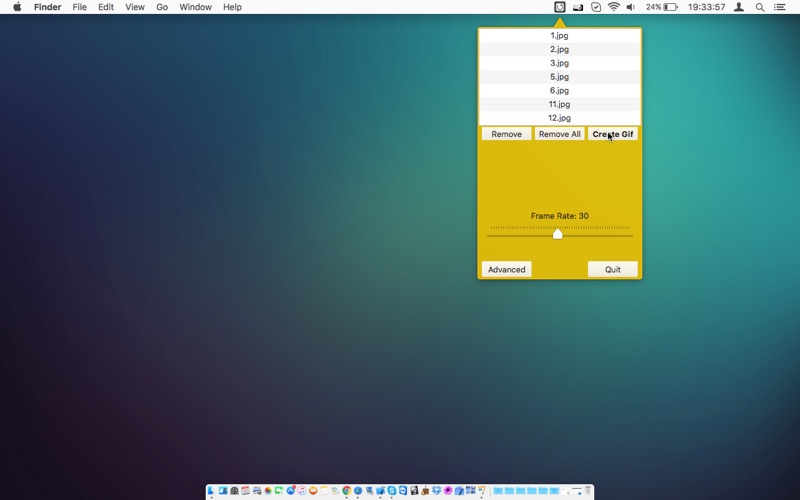Click the user account icon

tap(739, 7)
